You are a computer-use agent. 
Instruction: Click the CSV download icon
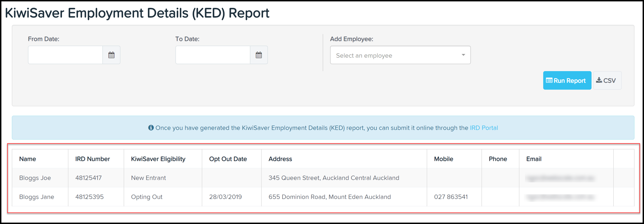599,80
